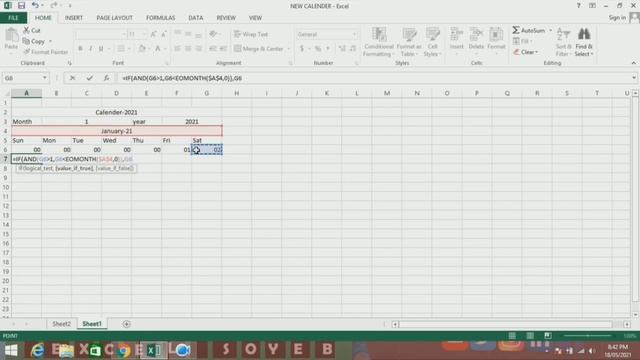This screenshot has width=640, height=360.
Task: Select row 10 header
Action: point(6,187)
